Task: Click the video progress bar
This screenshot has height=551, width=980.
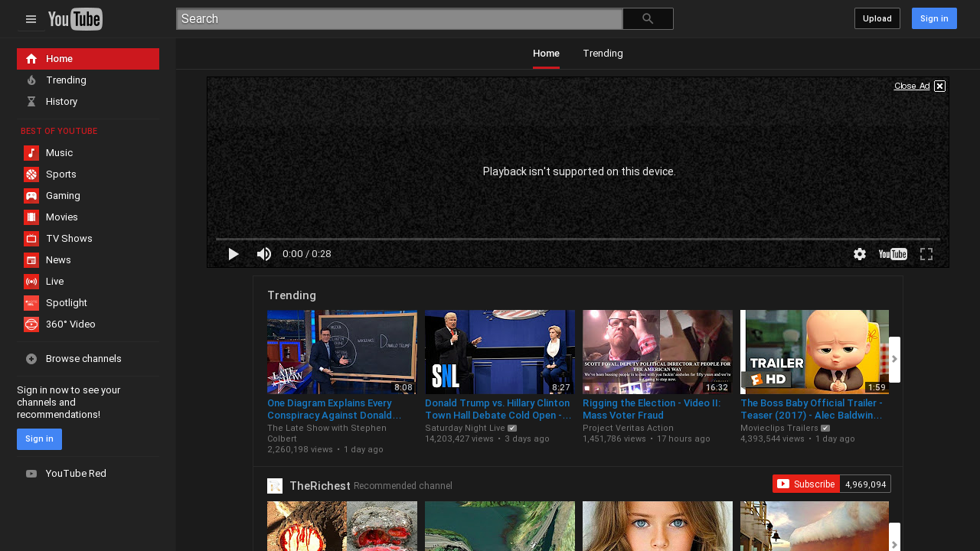Action: tap(578, 240)
